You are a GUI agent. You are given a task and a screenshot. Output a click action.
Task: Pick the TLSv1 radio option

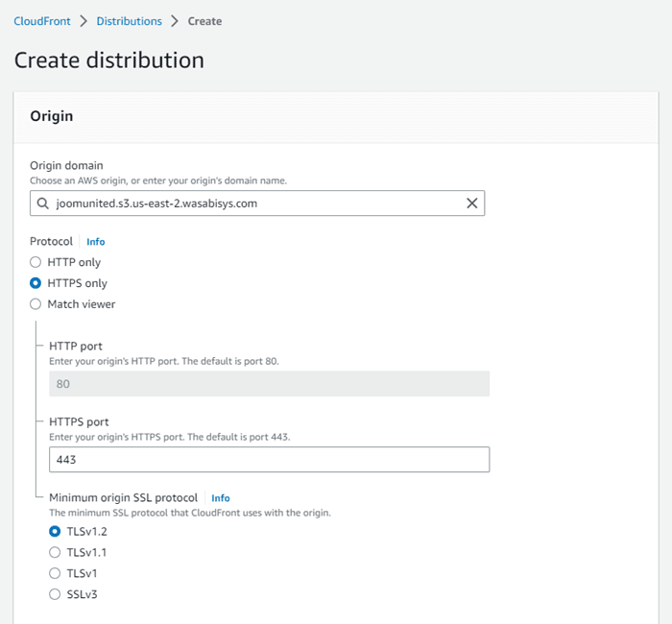pyautogui.click(x=55, y=573)
